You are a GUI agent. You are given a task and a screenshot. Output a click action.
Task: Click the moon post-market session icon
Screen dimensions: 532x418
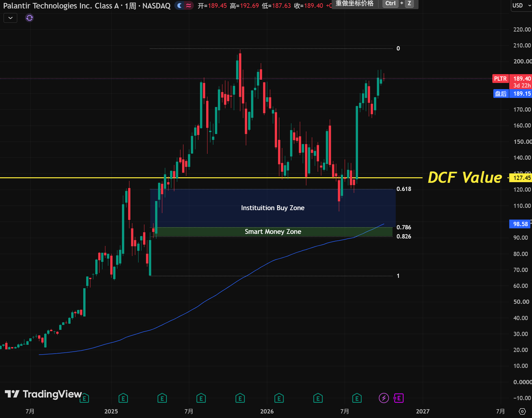pyautogui.click(x=179, y=5)
